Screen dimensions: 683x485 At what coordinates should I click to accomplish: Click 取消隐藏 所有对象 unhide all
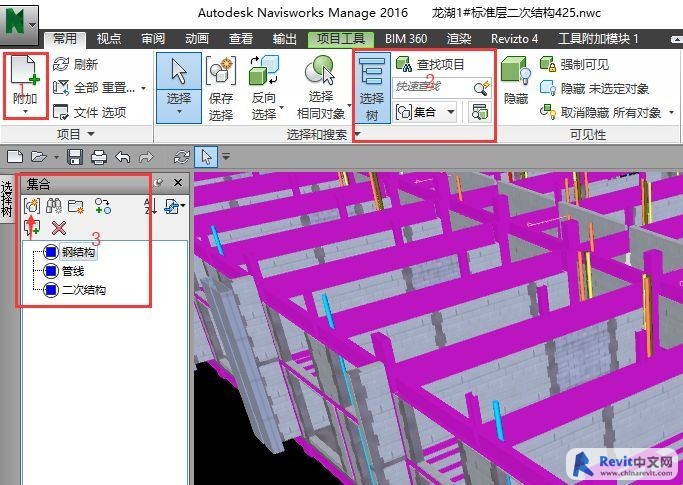click(x=601, y=112)
